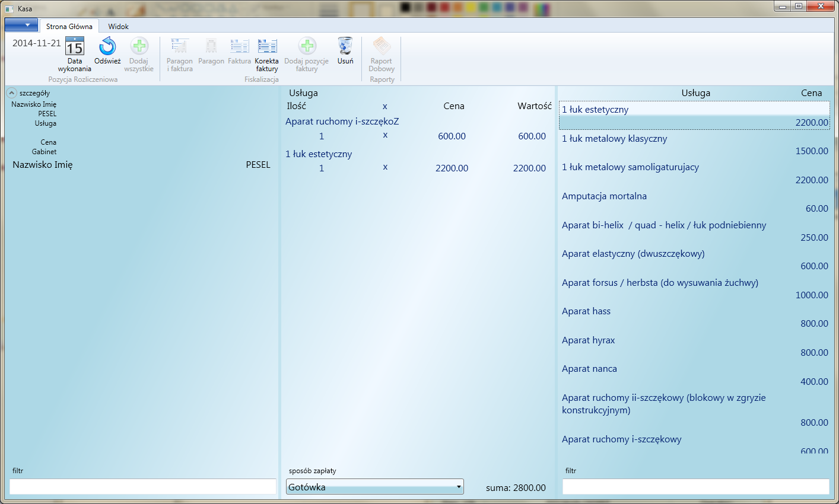Open the Data wykonania calendar icon

click(x=75, y=47)
